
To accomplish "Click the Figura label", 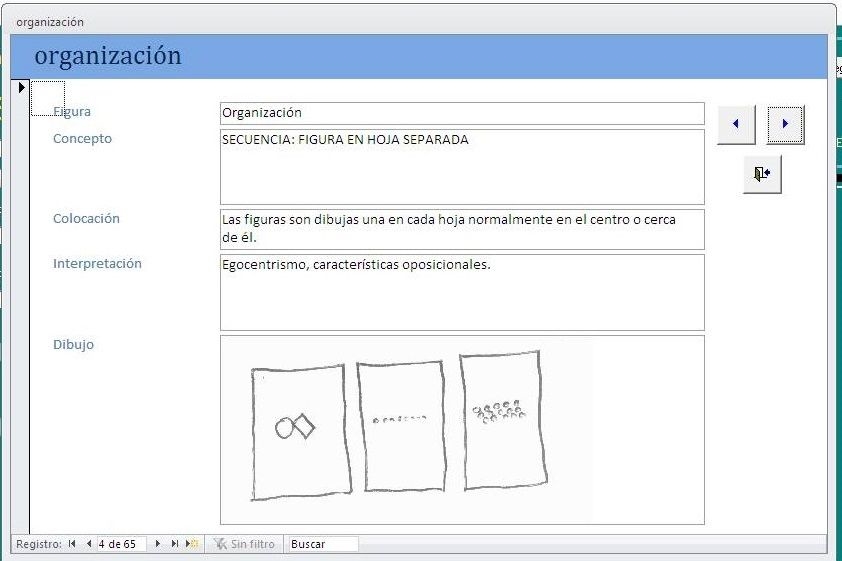I will pyautogui.click(x=72, y=112).
